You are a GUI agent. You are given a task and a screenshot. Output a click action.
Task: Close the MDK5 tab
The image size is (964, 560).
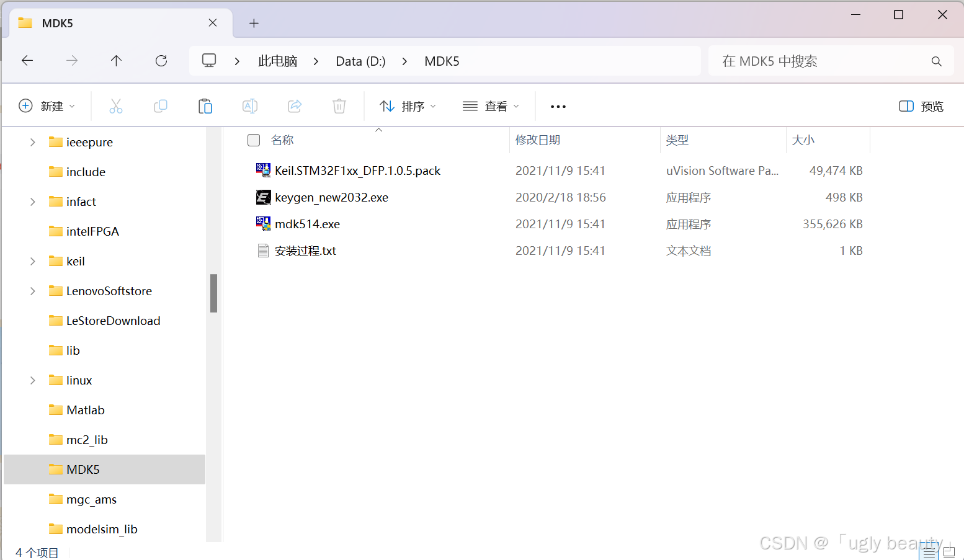tap(213, 23)
